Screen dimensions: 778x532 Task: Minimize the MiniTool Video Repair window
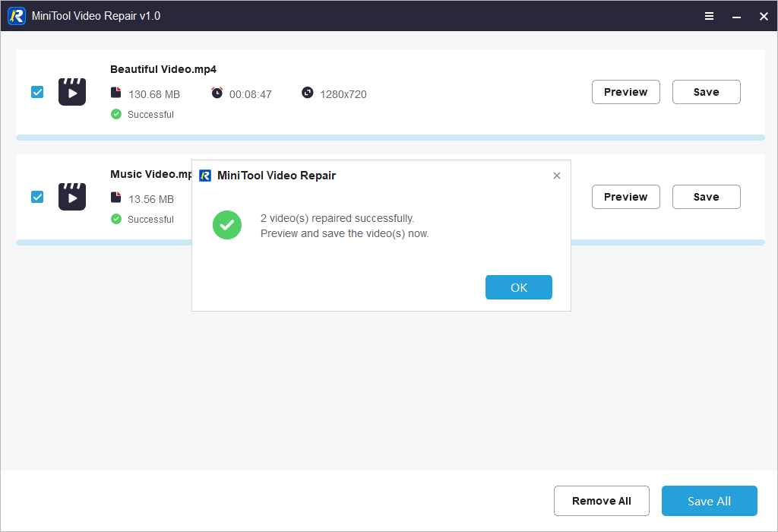click(736, 17)
